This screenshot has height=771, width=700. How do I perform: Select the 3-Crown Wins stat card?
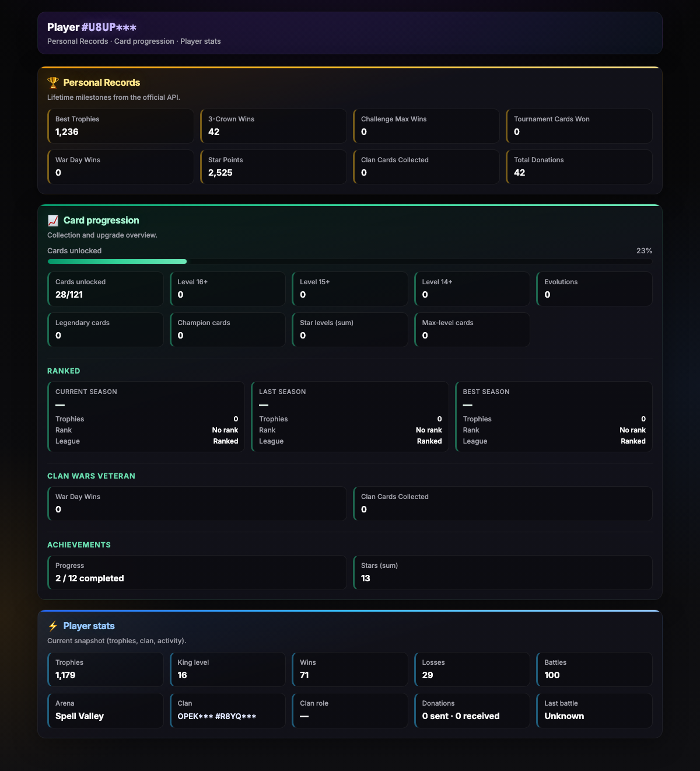point(274,126)
